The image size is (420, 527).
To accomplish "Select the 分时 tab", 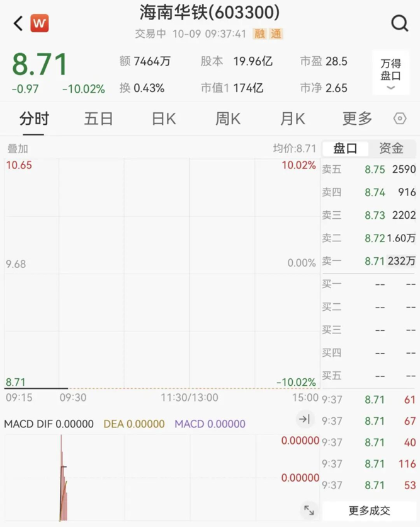I will click(x=34, y=119).
